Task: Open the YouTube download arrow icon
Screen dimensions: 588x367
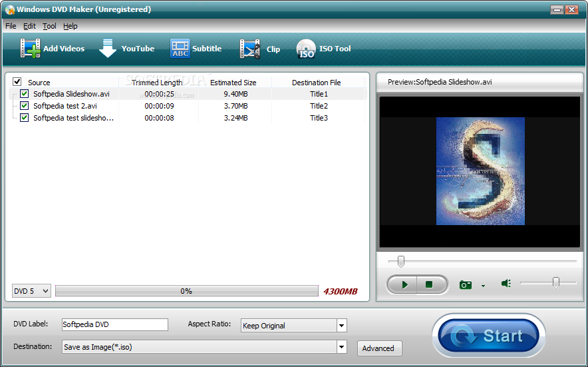Action: (x=108, y=49)
